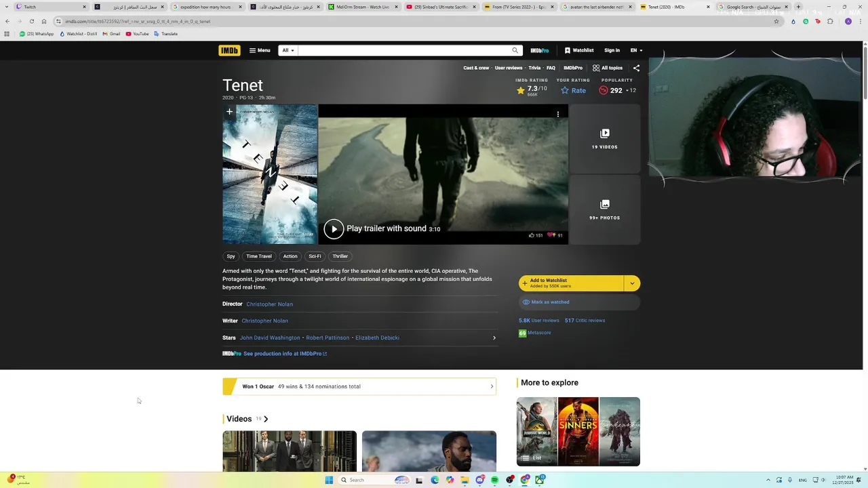The width and height of the screenshot is (868, 488).
Task: Add poster to watchlist with plus ribbon
Action: 229,112
